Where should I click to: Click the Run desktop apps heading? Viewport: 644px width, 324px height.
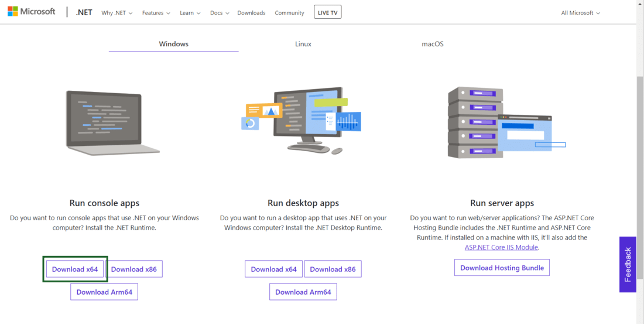303,203
